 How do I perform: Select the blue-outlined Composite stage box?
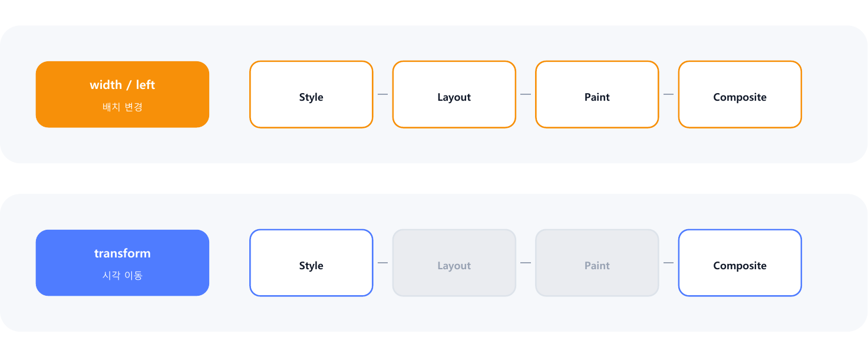tap(740, 263)
